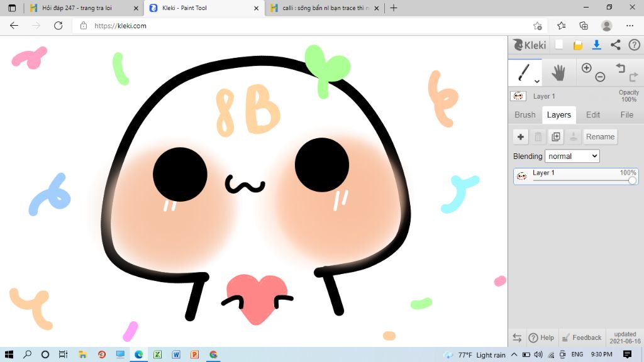Viewport: 644px width, 362px height.
Task: Select the Hand pan tool
Action: point(558,73)
